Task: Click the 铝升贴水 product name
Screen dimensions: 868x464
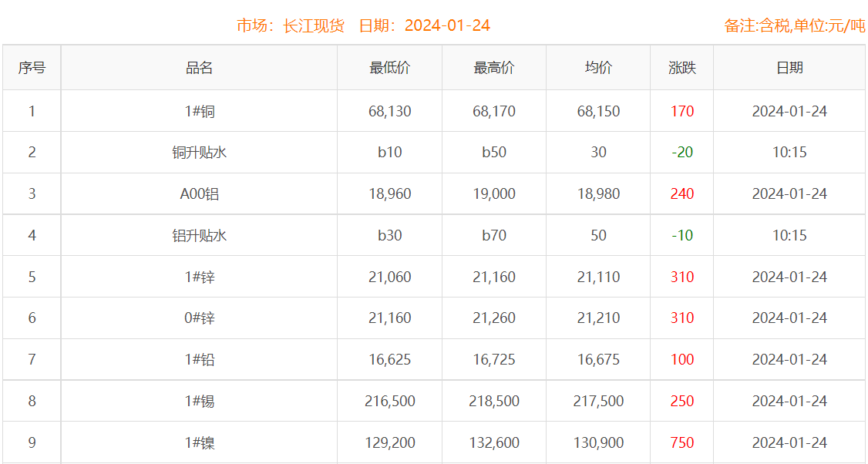Action: [199, 236]
